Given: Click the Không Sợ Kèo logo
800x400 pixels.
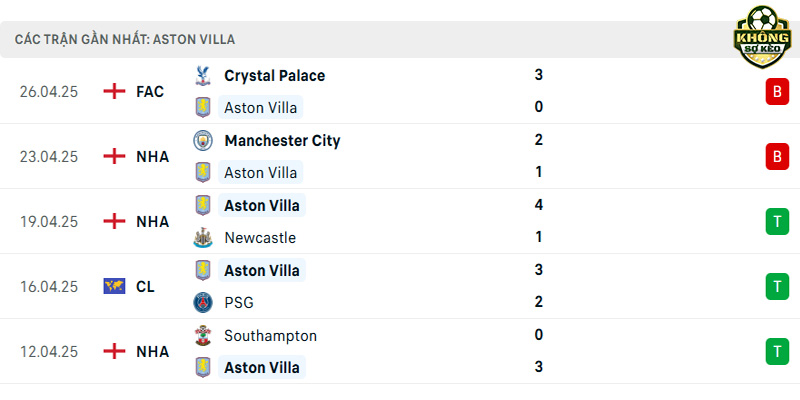Looking at the screenshot, I should click(762, 37).
